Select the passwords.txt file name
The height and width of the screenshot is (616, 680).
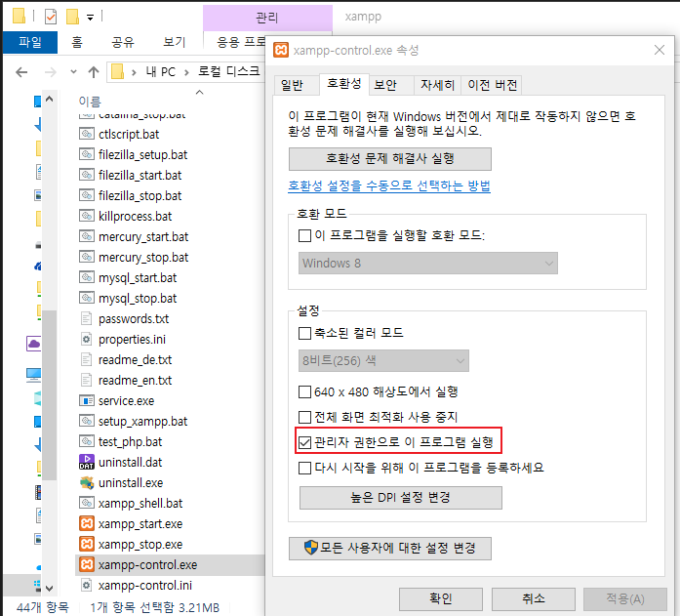pyautogui.click(x=134, y=319)
